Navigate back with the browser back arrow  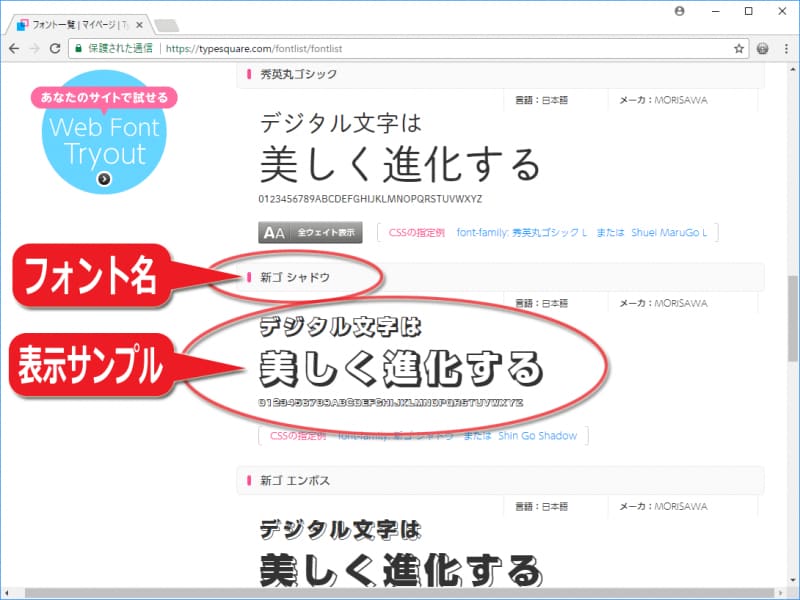pyautogui.click(x=14, y=46)
